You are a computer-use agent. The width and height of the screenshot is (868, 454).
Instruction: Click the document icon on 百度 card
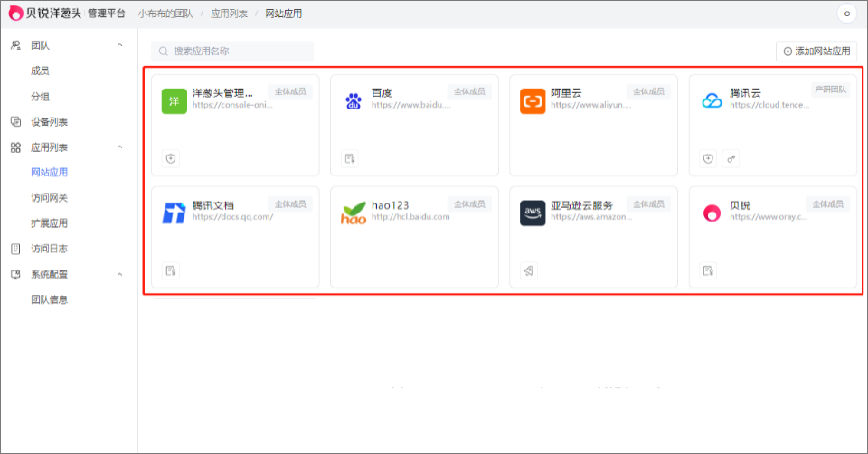(x=350, y=158)
